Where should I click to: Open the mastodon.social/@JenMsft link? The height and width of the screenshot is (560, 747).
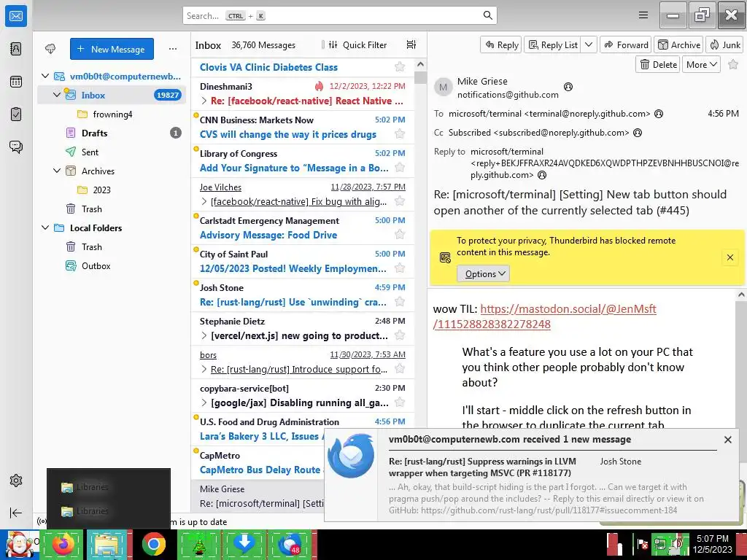click(544, 316)
